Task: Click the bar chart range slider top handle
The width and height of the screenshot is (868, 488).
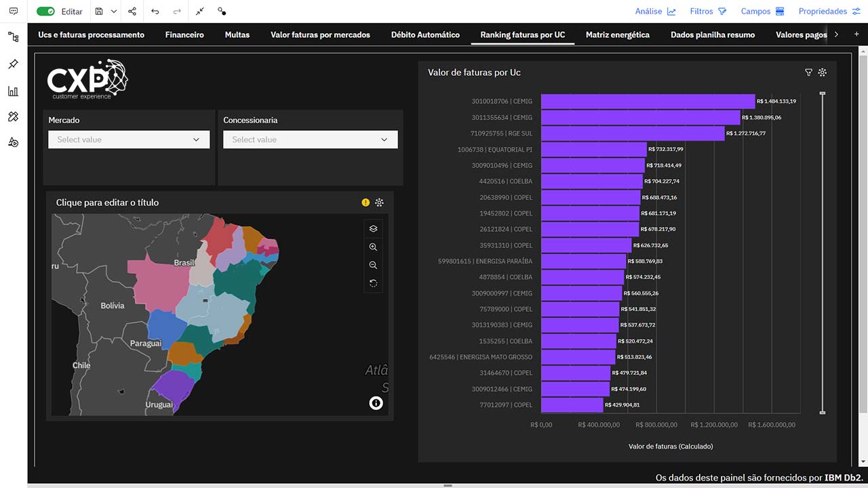Action: point(823,93)
